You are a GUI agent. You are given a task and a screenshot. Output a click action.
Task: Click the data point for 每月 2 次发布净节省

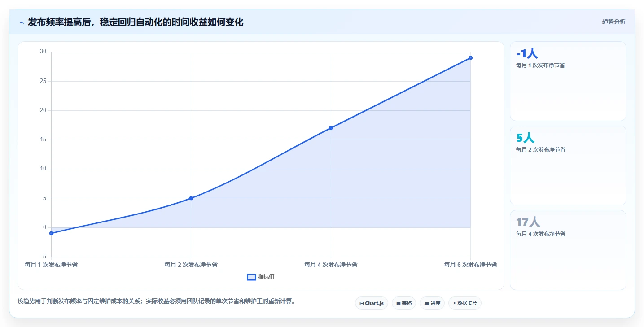[191, 198]
